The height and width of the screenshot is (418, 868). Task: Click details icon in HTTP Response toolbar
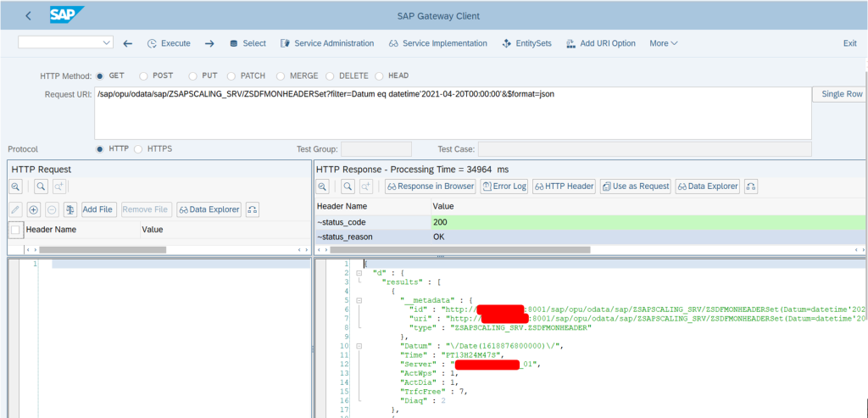(322, 187)
